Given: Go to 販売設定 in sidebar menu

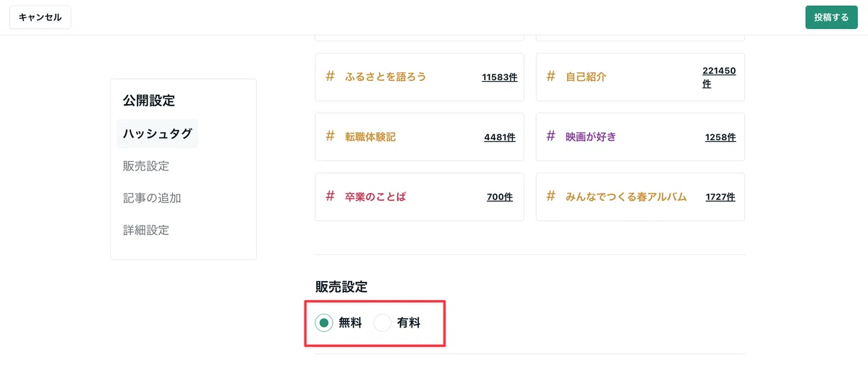Looking at the screenshot, I should tap(146, 166).
